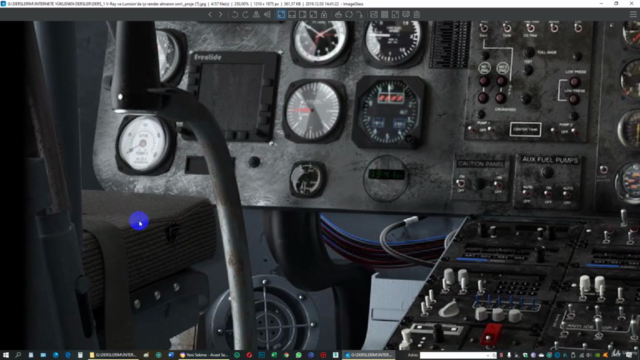Image resolution: width=640 pixels, height=360 pixels.
Task: Flip the image horizontally
Action: click(x=256, y=15)
